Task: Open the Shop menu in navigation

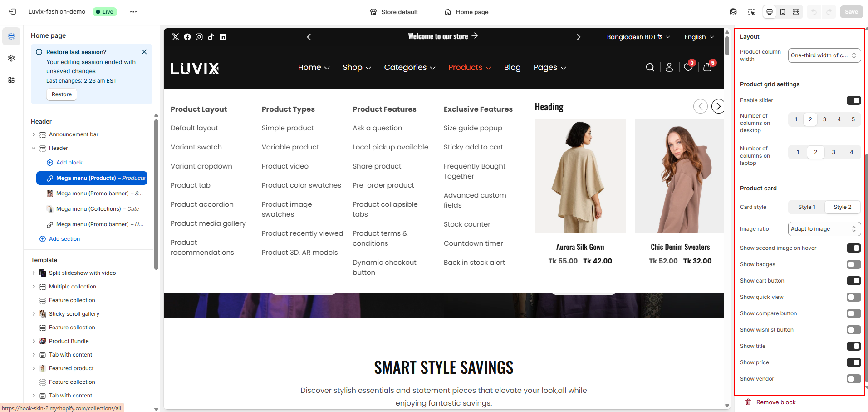Action: 357,68
